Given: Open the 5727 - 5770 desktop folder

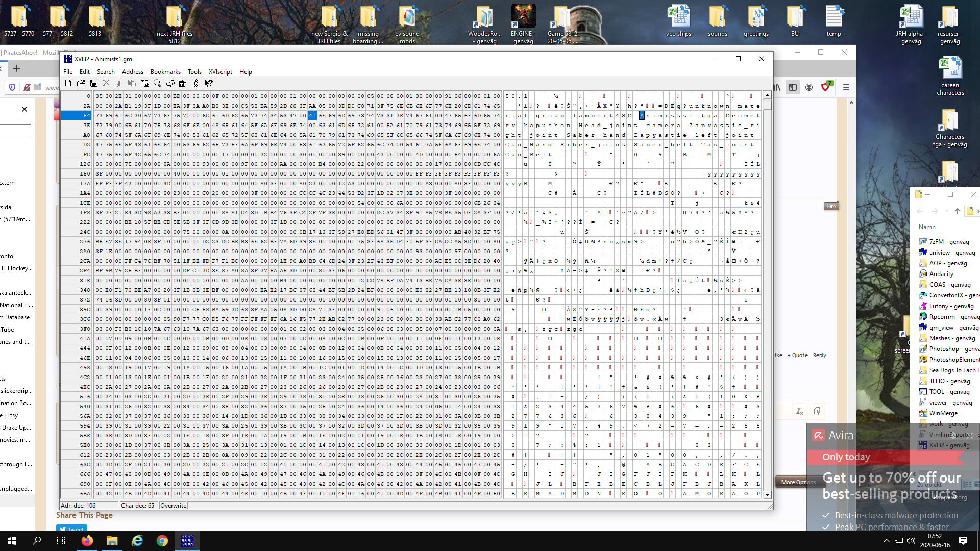Looking at the screenshot, I should 19,21.
